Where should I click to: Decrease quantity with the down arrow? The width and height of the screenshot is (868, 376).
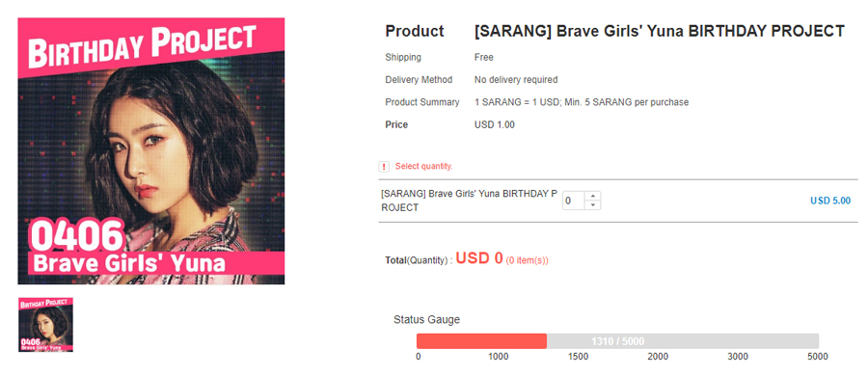(592, 205)
